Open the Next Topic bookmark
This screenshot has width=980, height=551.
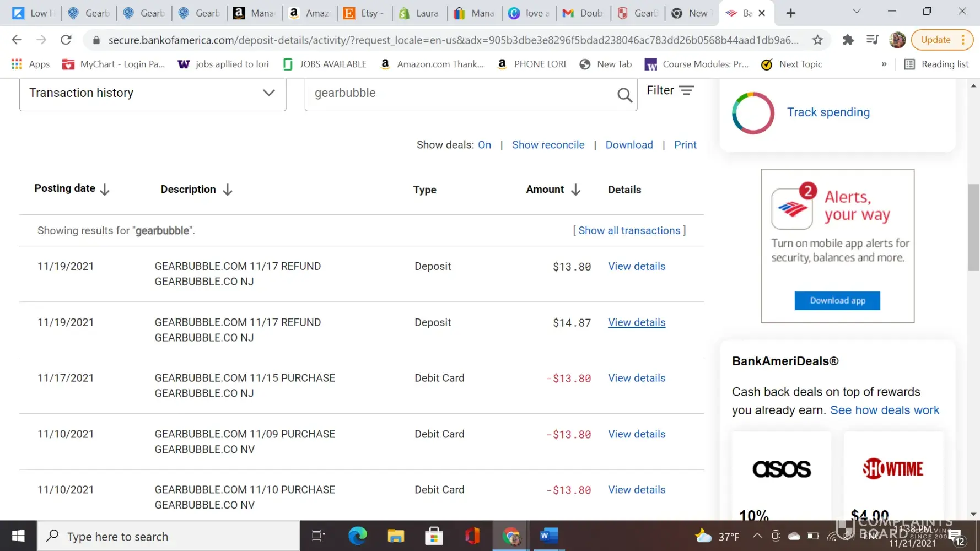[791, 64]
